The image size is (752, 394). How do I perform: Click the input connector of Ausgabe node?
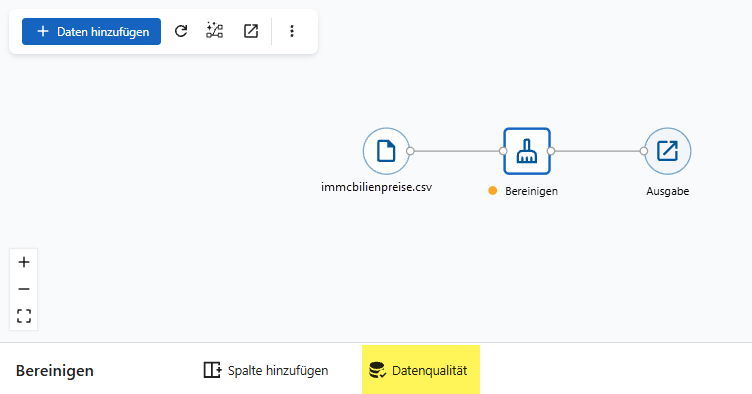click(x=644, y=151)
